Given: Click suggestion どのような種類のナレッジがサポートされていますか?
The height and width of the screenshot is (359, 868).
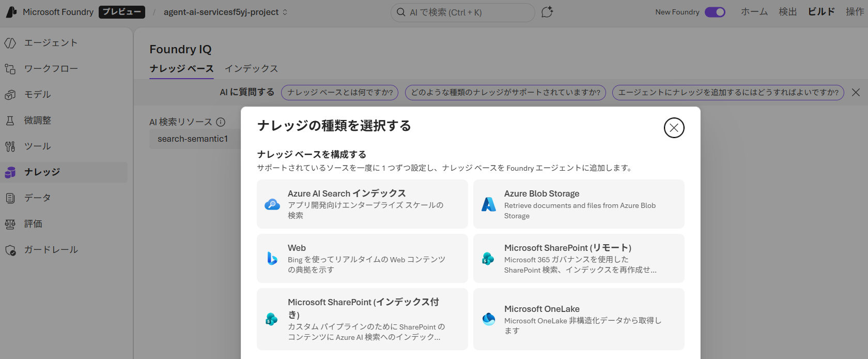Looking at the screenshot, I should 505,93.
